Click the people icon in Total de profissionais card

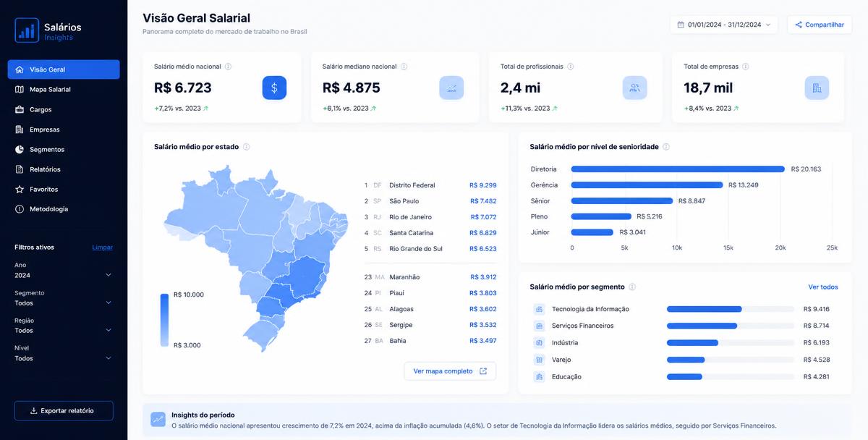click(x=634, y=88)
